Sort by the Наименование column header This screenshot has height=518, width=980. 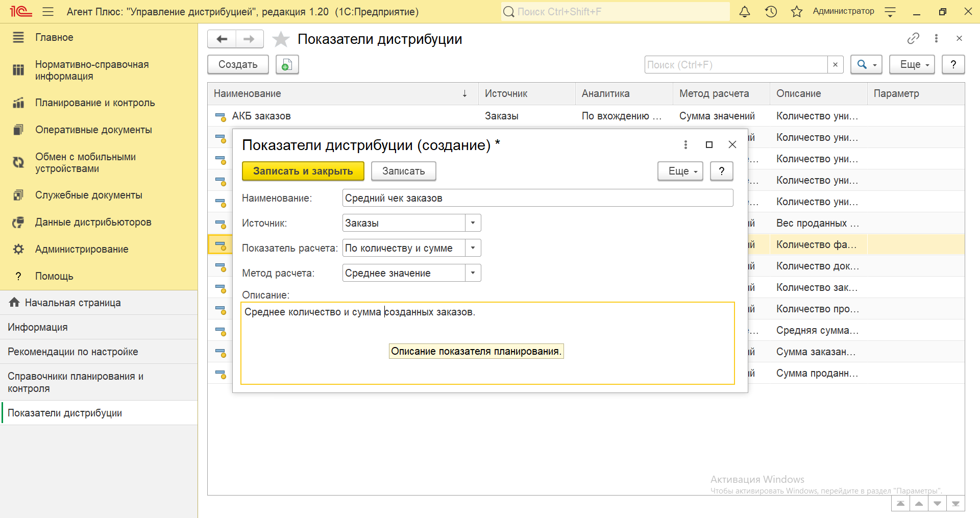[343, 93]
